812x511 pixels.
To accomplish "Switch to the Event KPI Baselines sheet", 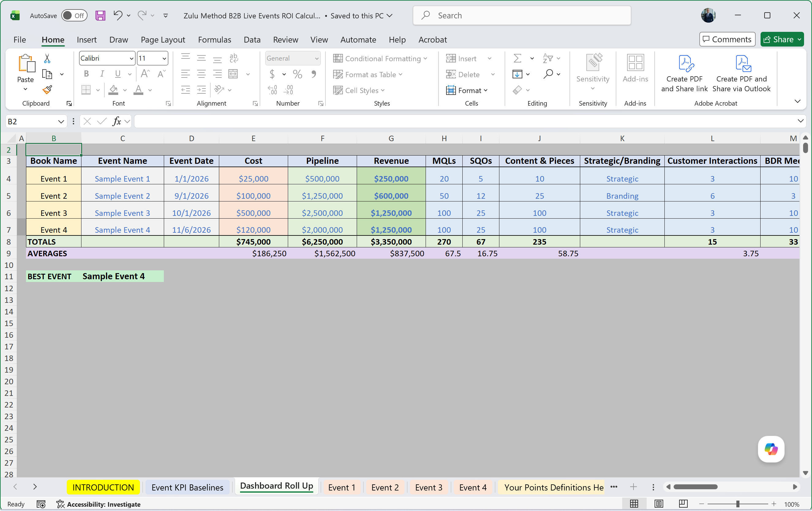I will pyautogui.click(x=187, y=487).
